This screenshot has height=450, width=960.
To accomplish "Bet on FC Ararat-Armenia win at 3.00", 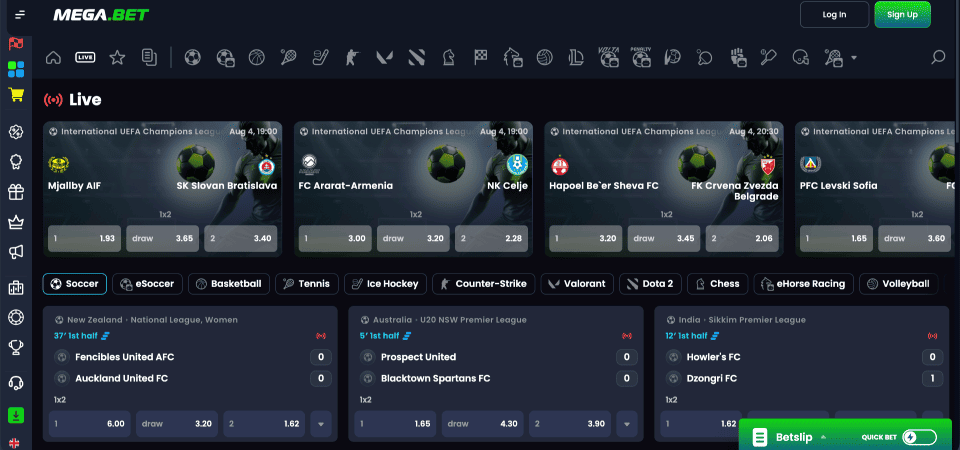I will click(335, 239).
